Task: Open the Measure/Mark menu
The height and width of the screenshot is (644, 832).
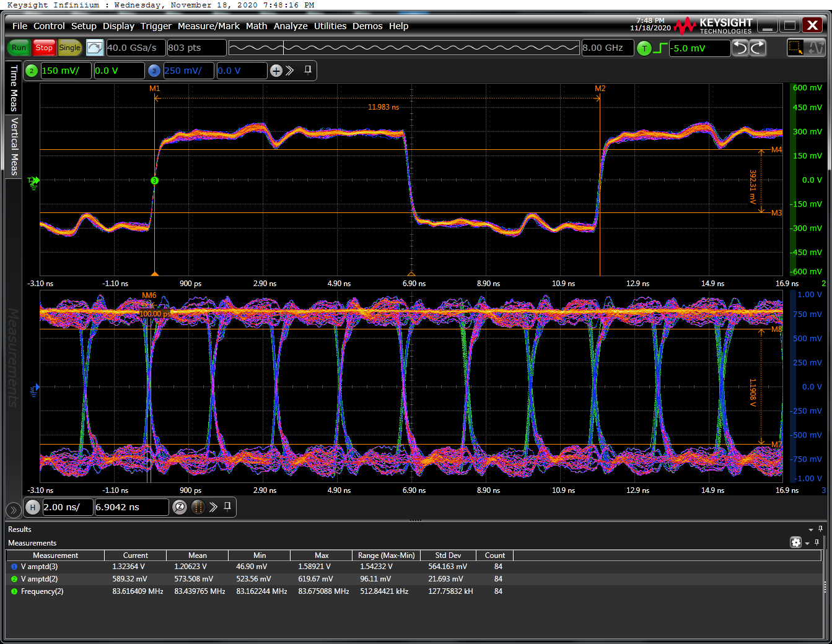Action: (x=208, y=26)
